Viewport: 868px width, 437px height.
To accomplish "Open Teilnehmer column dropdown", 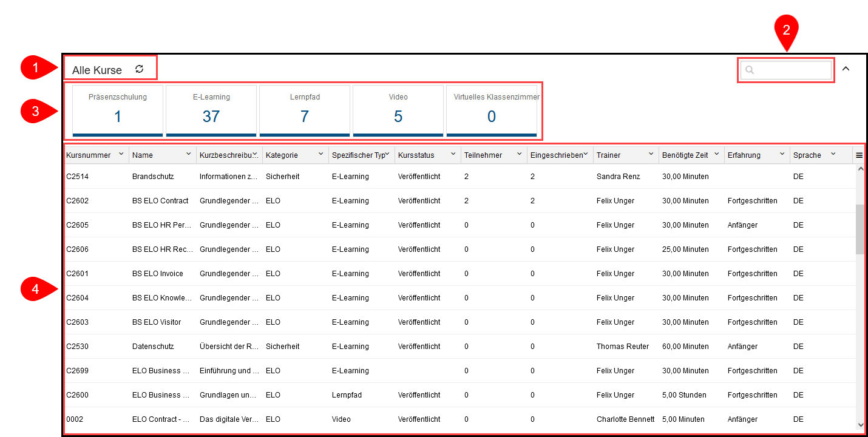I will coord(519,154).
